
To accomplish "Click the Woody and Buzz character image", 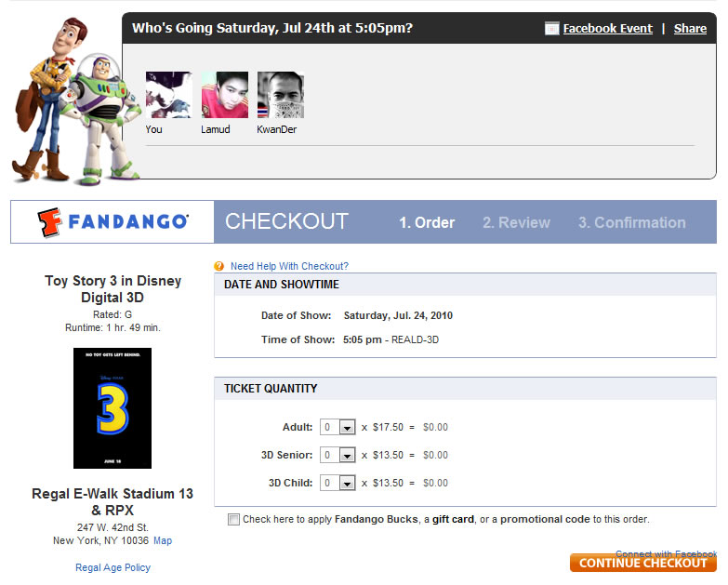I will (x=74, y=102).
